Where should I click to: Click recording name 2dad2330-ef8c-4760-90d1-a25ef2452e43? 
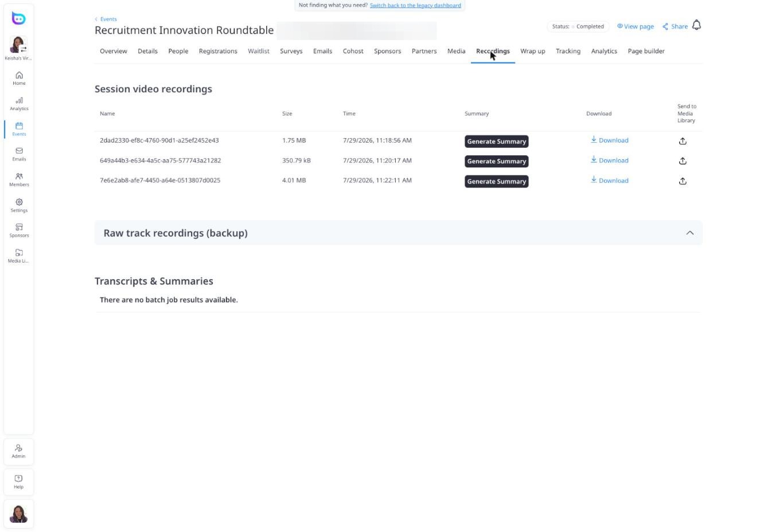[159, 140]
